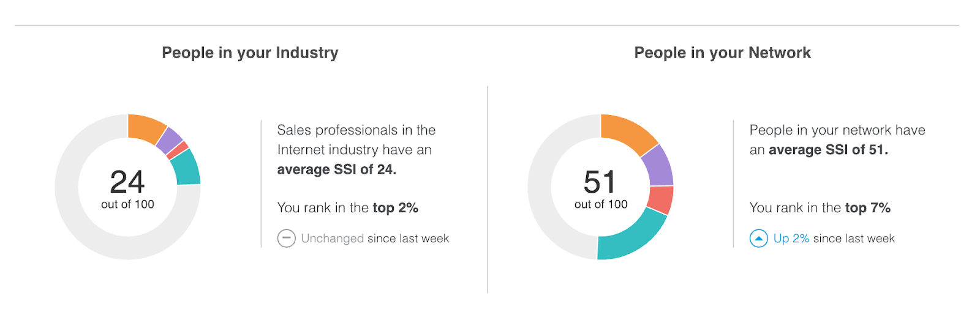The width and height of the screenshot is (980, 315).
Task: Select purple segment of Industry donut chart
Action: coord(169,140)
